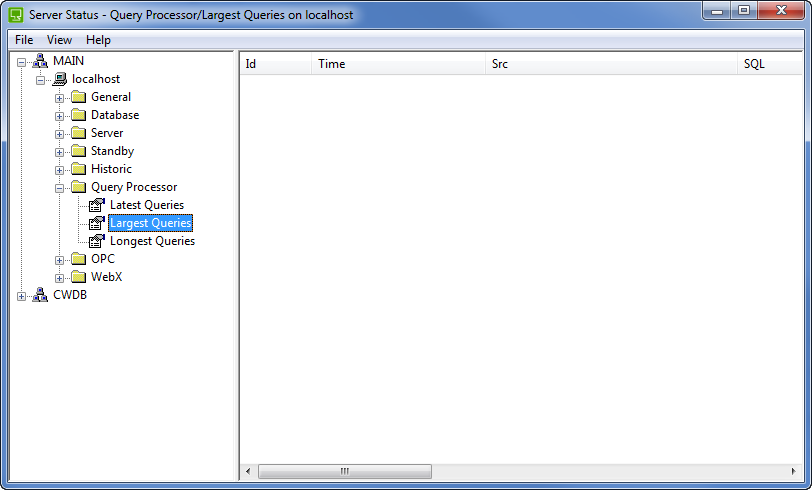Click the Largest Queries report icon
The image size is (812, 490).
(97, 223)
